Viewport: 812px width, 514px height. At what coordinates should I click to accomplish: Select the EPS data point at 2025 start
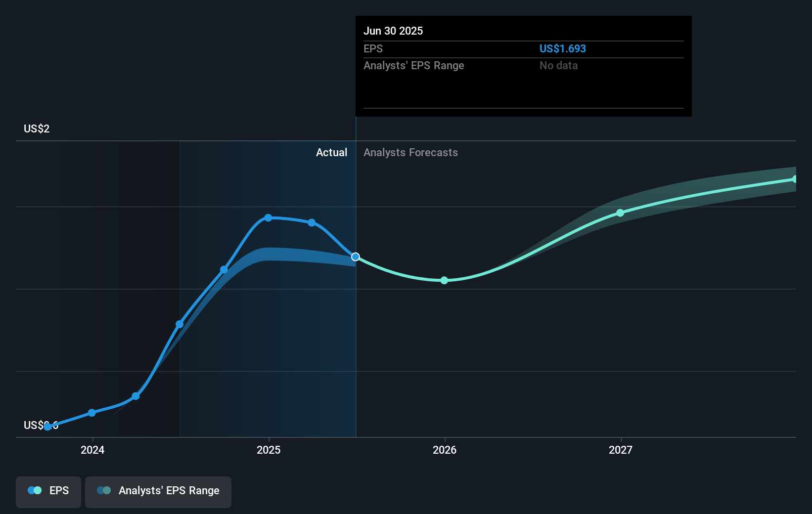coord(268,217)
